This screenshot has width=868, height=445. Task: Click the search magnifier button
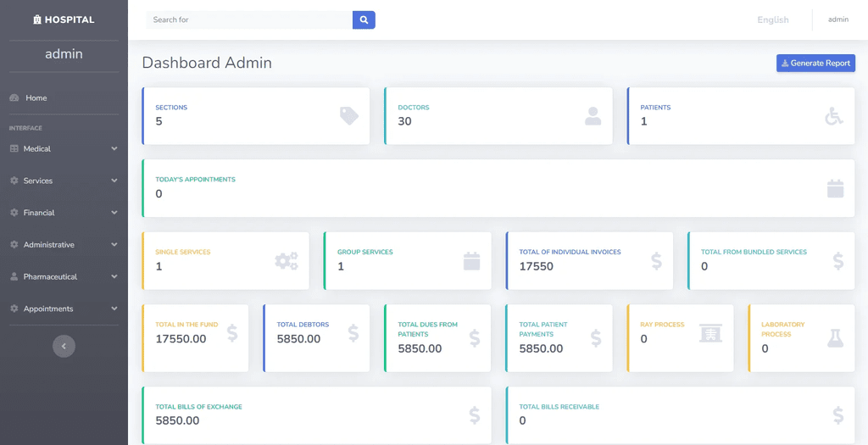pos(364,20)
